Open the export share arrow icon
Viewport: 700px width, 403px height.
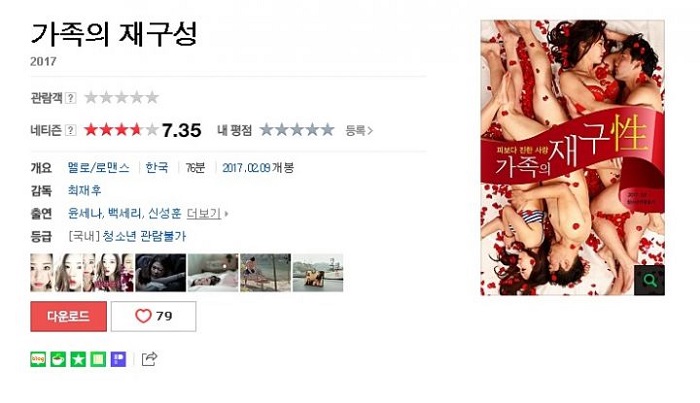point(149,359)
